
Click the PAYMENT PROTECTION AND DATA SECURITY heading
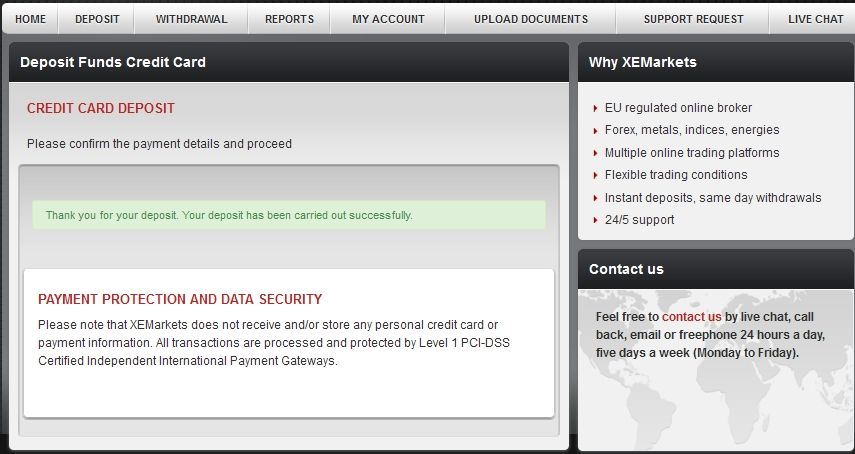tap(180, 299)
